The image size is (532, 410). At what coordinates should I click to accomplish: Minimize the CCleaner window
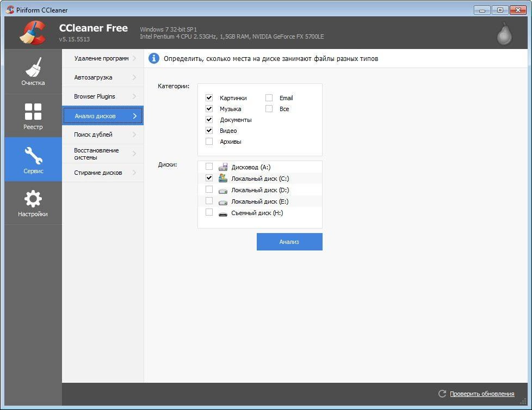482,10
